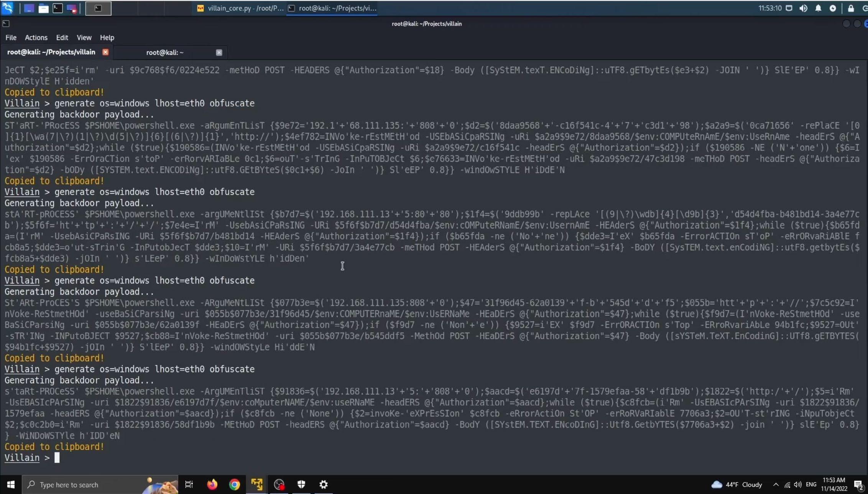This screenshot has width=868, height=494.
Task: Open Chrome from Windows taskbar
Action: 235,484
